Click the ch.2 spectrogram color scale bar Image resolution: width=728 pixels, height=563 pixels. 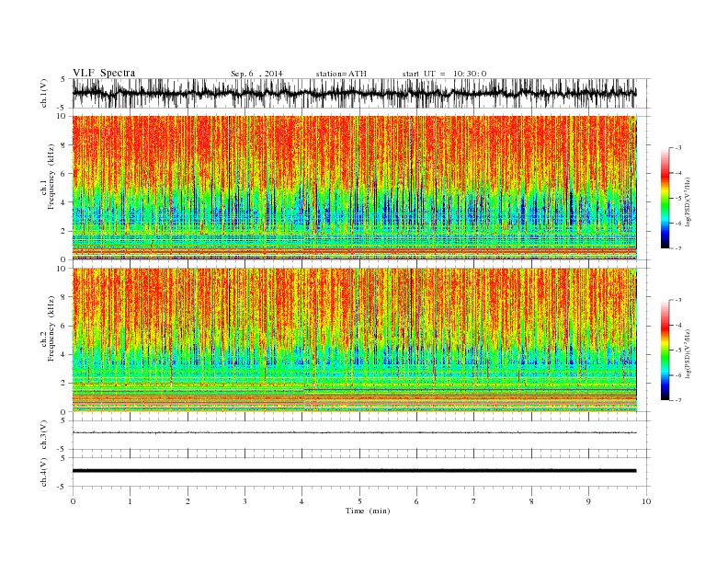[x=665, y=350]
